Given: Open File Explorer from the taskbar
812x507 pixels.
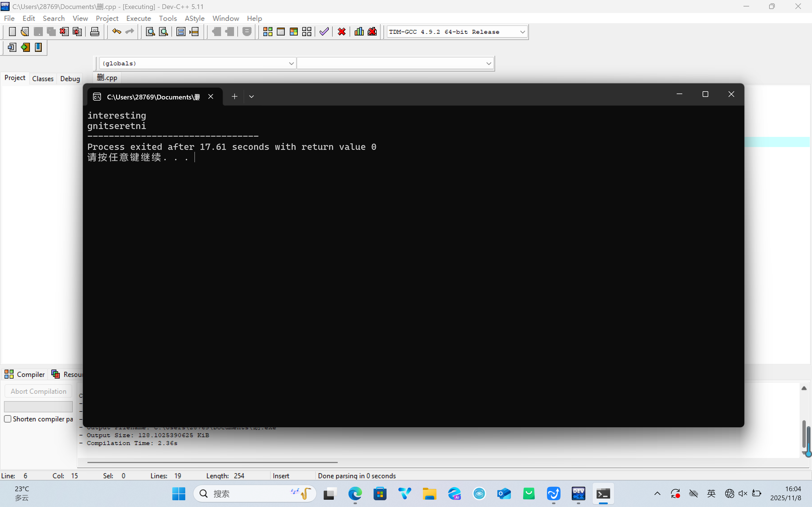Looking at the screenshot, I should (x=429, y=493).
